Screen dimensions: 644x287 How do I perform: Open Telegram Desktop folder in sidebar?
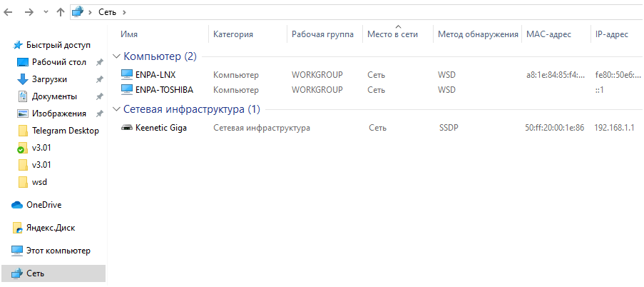66,131
